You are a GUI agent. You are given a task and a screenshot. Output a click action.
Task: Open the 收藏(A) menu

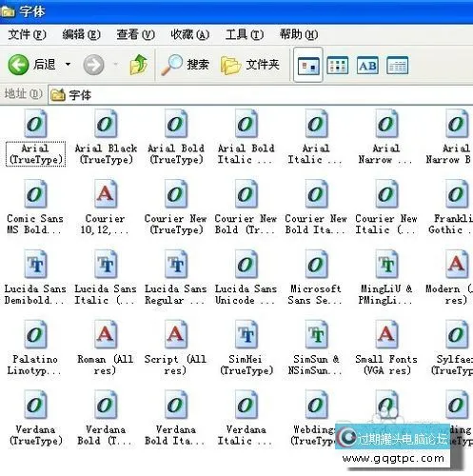coord(190,34)
